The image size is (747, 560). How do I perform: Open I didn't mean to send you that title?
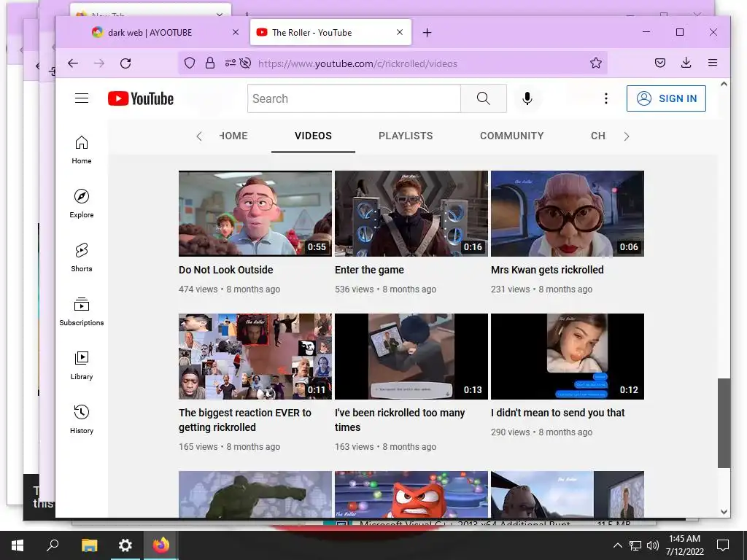pyautogui.click(x=558, y=413)
